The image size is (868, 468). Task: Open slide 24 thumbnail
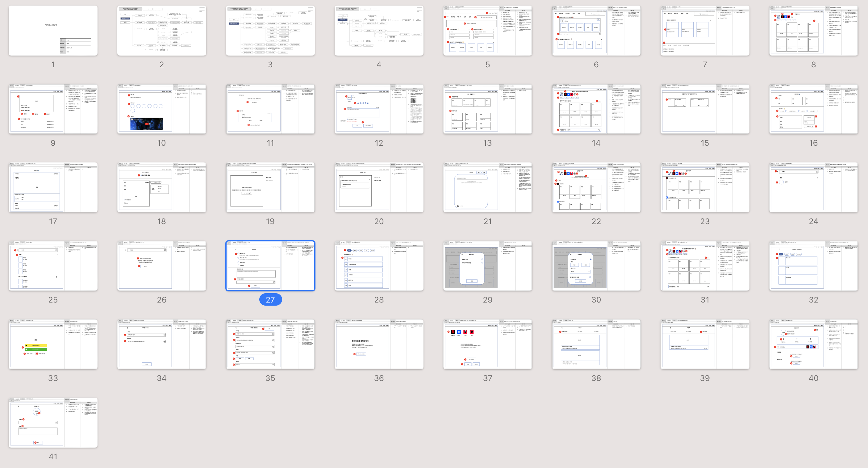[814, 187]
